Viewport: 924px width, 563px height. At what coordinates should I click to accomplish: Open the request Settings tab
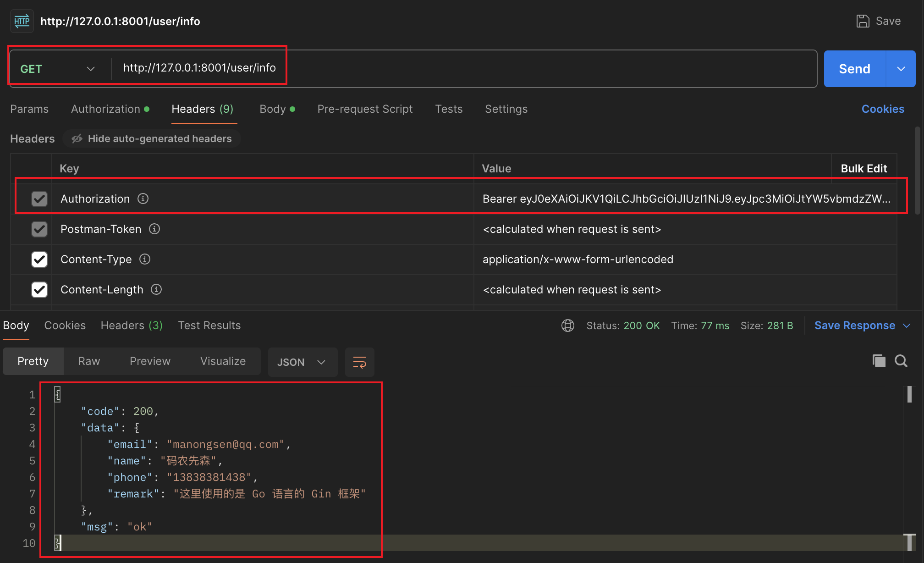click(506, 109)
